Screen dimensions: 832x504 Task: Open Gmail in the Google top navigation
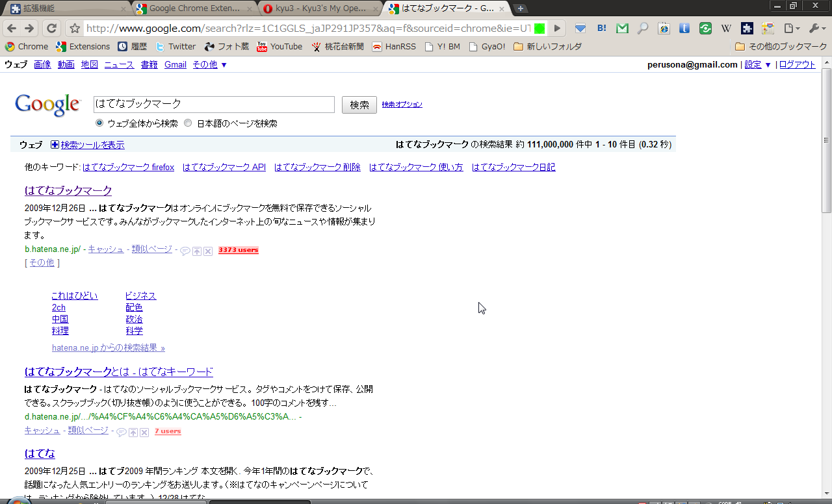click(x=175, y=65)
